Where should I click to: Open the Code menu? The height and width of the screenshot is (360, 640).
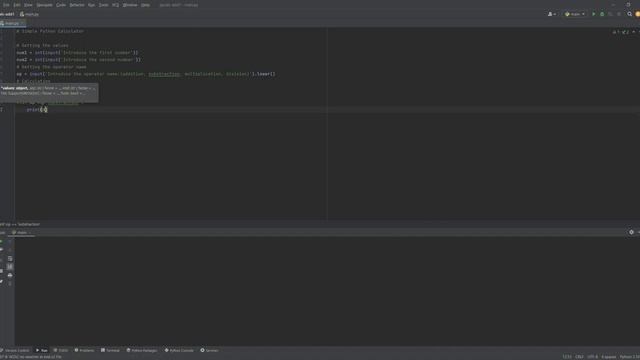click(x=61, y=5)
